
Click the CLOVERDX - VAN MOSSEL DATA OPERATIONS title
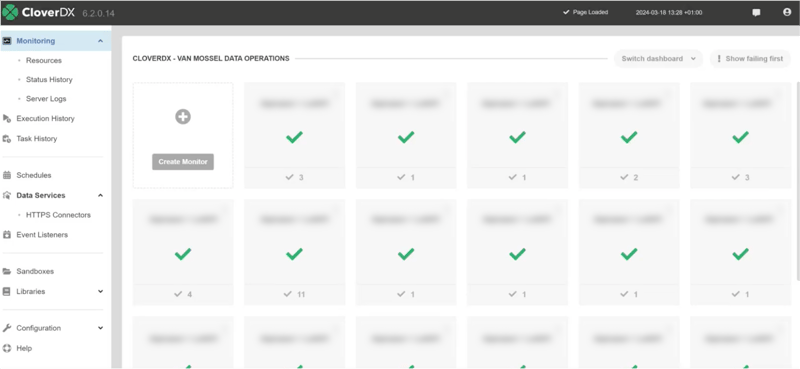211,59
